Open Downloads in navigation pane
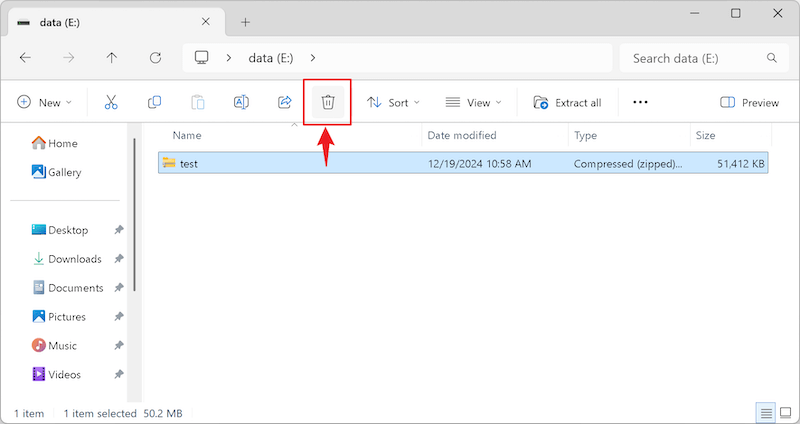This screenshot has height=424, width=800. [67, 259]
